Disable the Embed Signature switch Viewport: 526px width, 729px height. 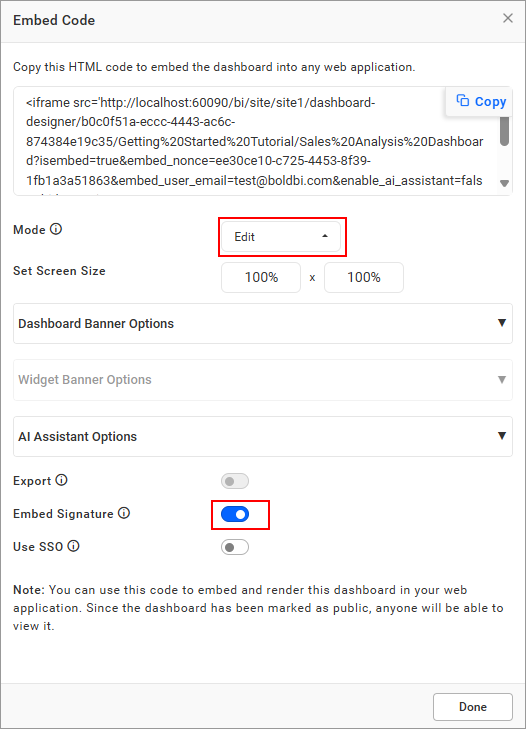pos(235,514)
